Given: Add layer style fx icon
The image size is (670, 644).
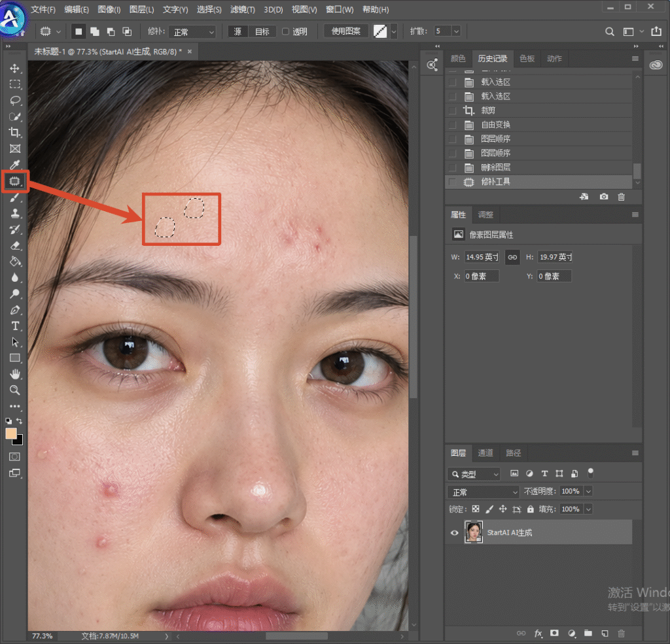Looking at the screenshot, I should [538, 634].
